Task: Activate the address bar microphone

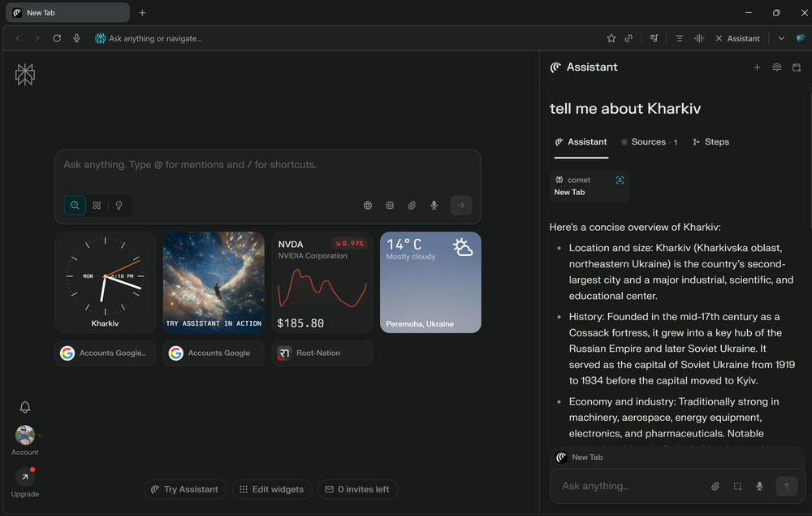Action: click(76, 38)
